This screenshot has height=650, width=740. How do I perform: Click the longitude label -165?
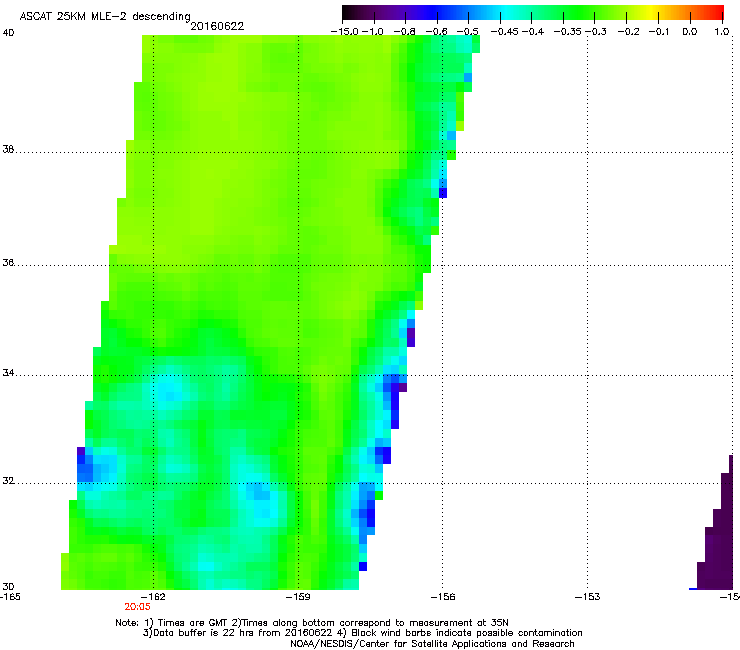[10, 597]
